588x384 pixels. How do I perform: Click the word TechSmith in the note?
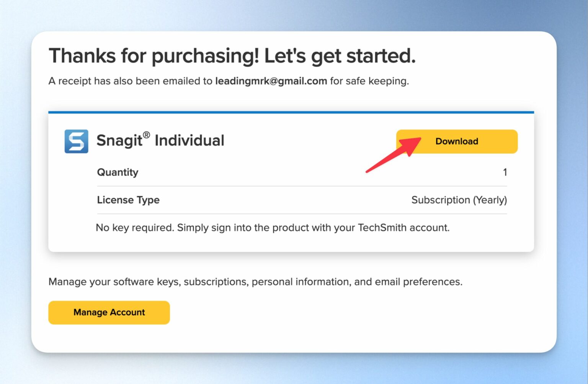click(382, 228)
